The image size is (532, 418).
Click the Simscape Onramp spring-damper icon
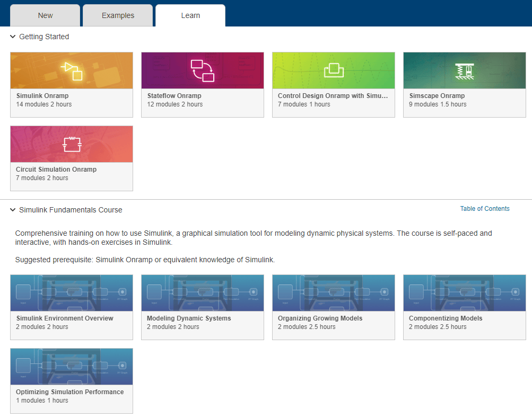pyautogui.click(x=465, y=71)
